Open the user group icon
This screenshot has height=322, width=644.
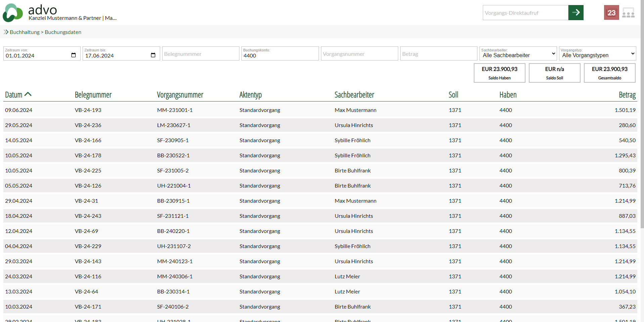[x=628, y=13]
